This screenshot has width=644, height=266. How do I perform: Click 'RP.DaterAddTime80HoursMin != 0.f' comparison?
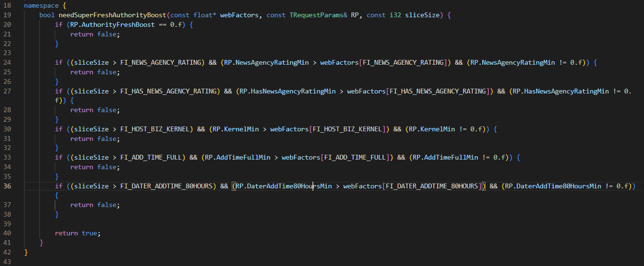tap(566, 186)
